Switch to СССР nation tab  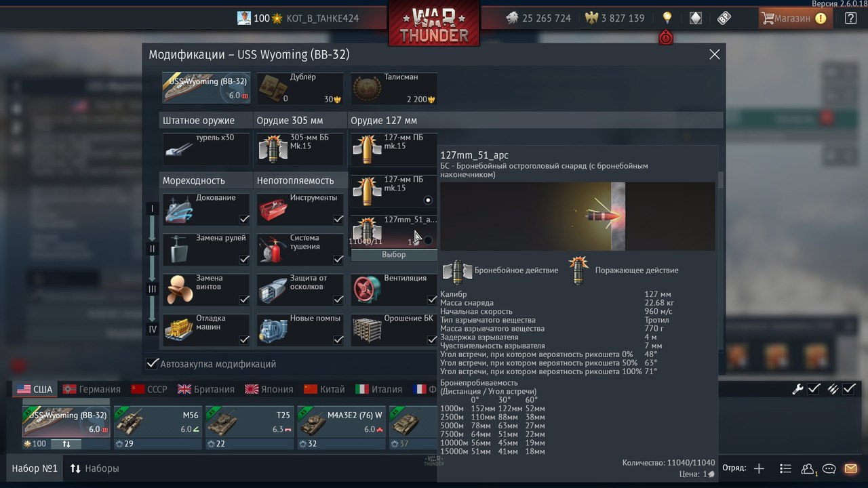click(149, 390)
